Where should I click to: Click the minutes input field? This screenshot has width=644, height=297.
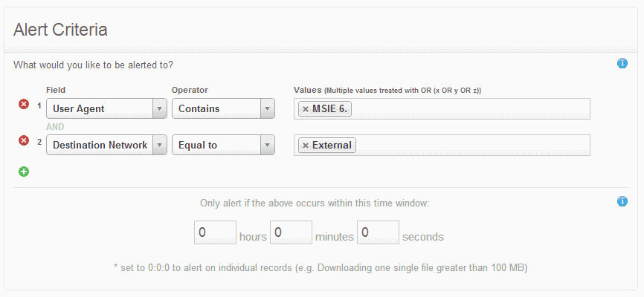pos(291,232)
